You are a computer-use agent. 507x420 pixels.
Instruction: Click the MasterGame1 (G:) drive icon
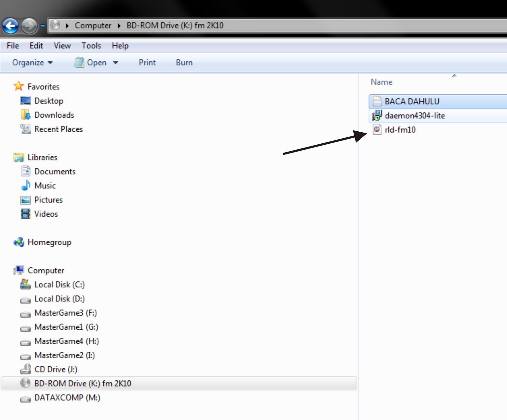tap(25, 328)
